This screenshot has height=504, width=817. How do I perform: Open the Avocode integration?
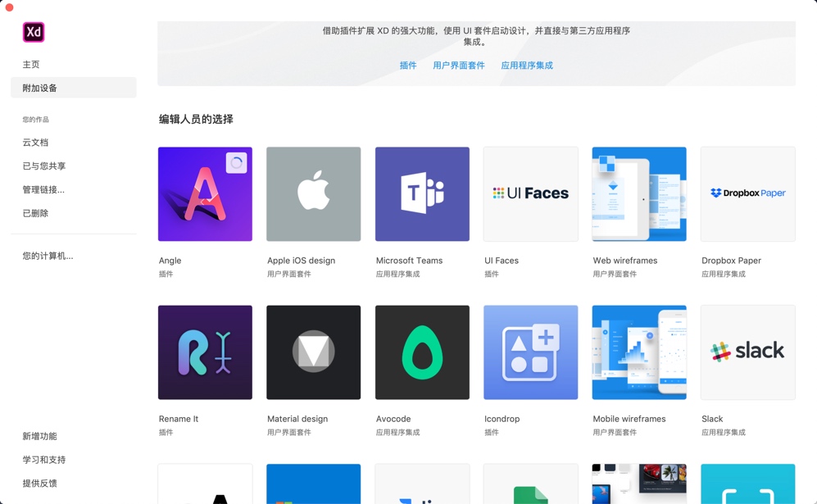point(422,352)
